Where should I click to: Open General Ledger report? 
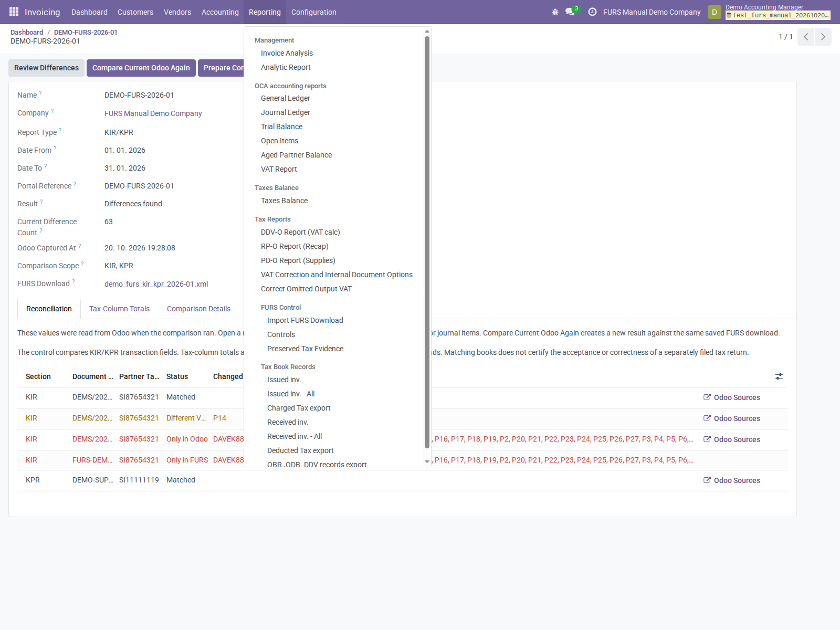[x=286, y=98]
